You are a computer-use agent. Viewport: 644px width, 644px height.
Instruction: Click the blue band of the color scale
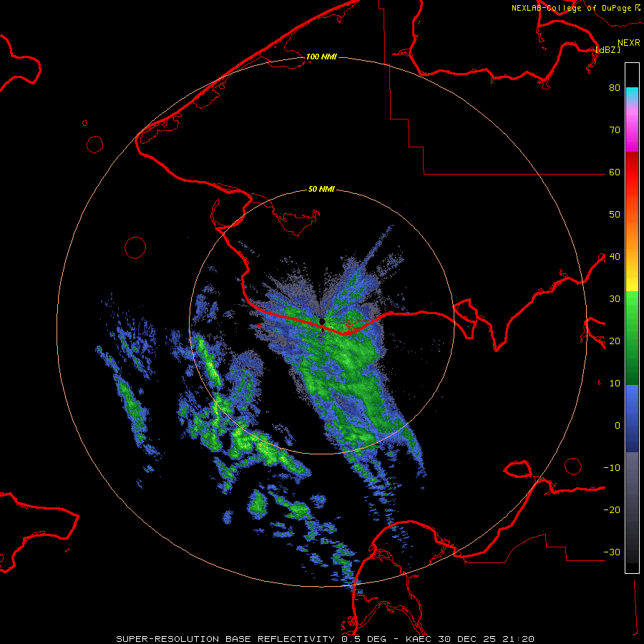point(632,418)
